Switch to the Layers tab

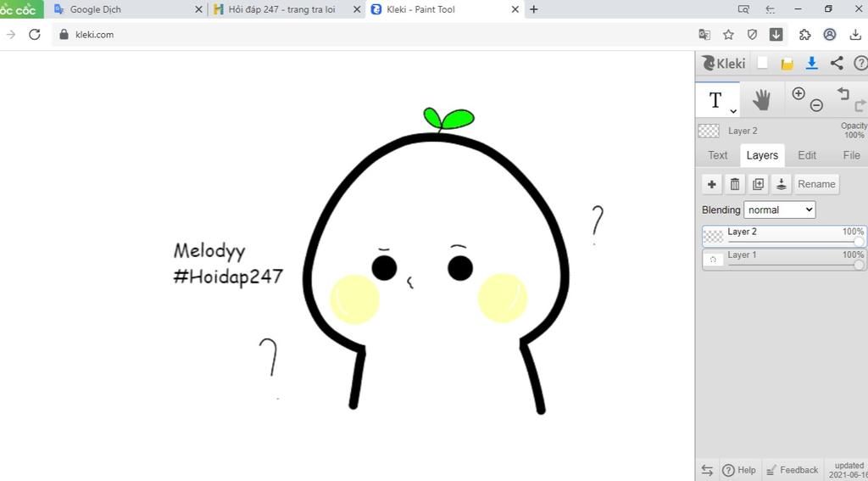762,155
